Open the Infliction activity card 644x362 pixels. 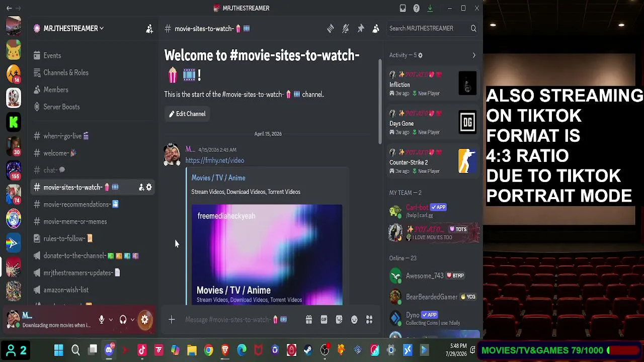(433, 83)
